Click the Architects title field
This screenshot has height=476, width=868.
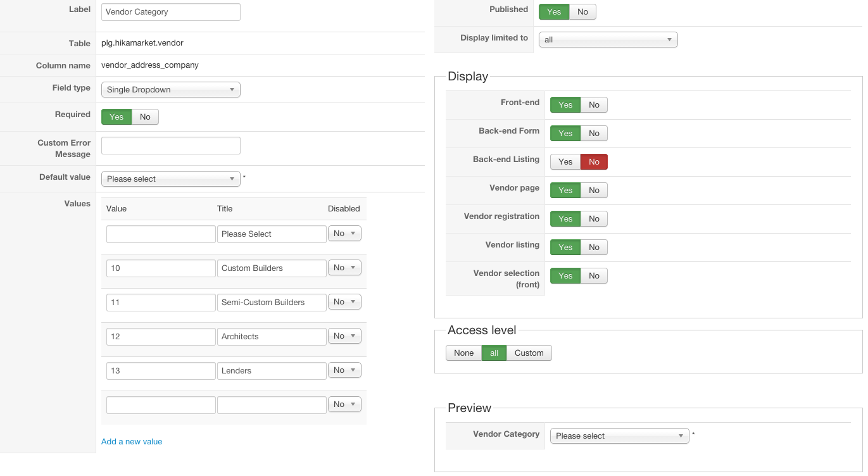point(271,337)
